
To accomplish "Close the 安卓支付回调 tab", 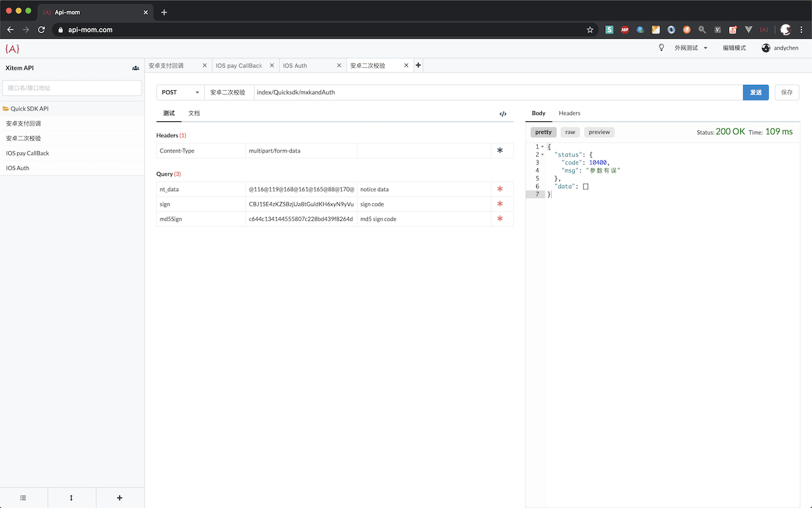I will pyautogui.click(x=204, y=65).
